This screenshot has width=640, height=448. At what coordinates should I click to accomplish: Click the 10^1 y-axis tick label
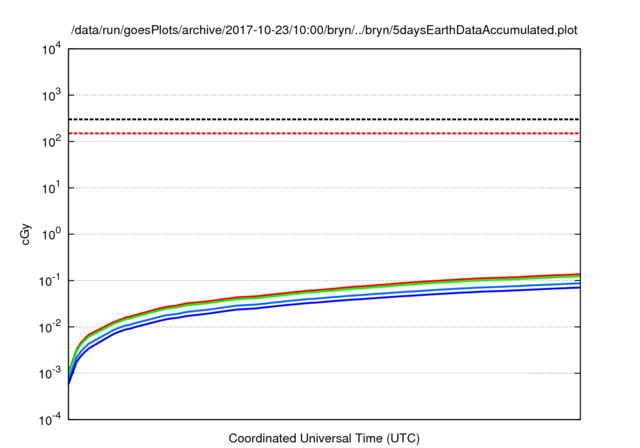click(51, 189)
